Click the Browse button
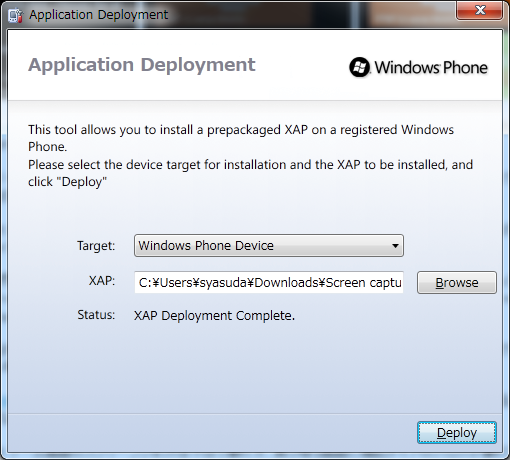Screen dimensions: 510x460 coord(457,282)
